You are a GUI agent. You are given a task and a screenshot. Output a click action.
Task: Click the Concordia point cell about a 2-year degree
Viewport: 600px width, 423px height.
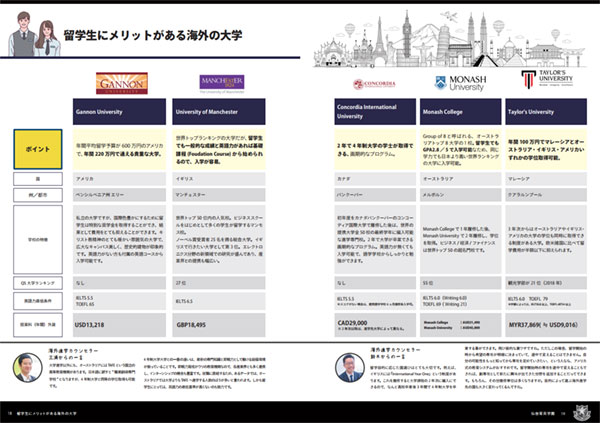(375, 149)
